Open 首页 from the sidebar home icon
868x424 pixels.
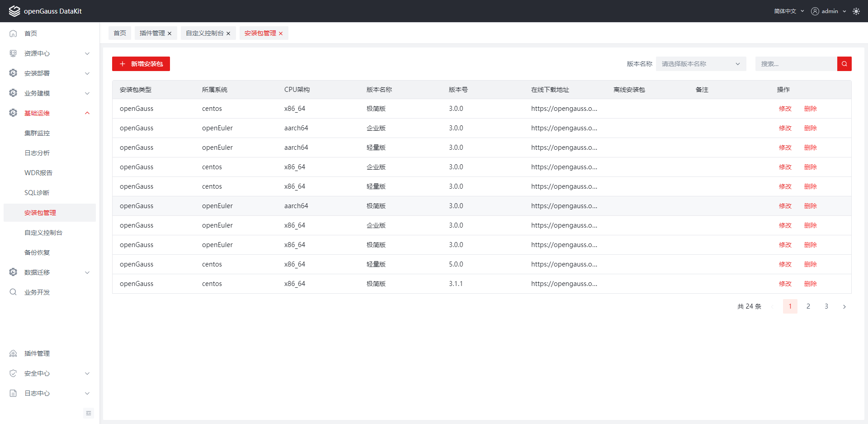point(14,33)
